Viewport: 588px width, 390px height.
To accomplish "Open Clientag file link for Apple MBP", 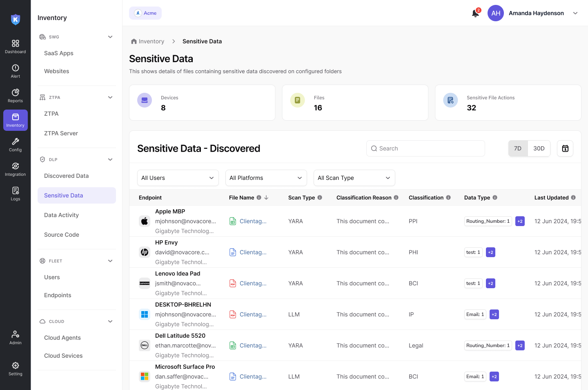I will coord(253,221).
